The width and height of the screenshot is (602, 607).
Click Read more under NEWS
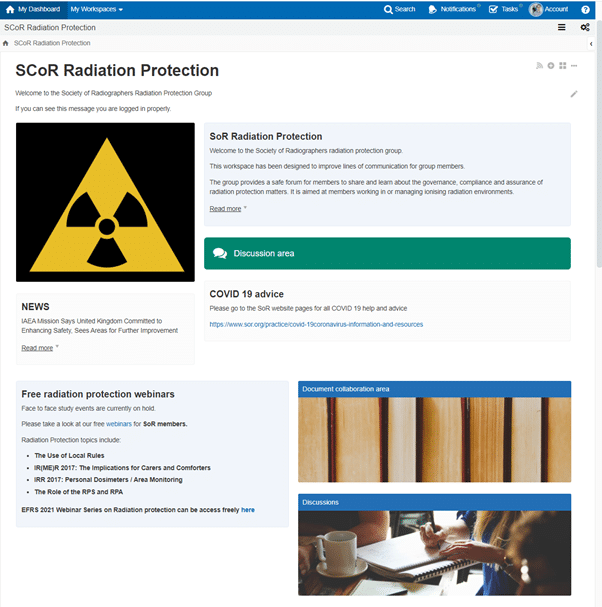click(x=37, y=348)
